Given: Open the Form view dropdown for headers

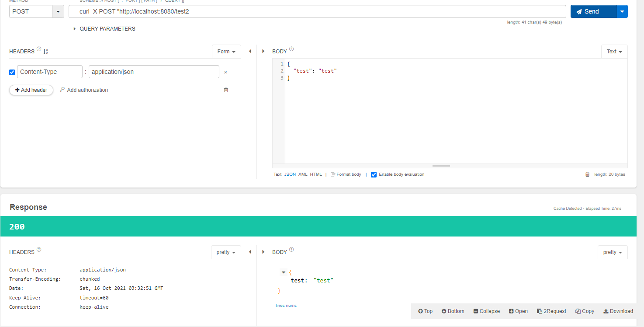Looking at the screenshot, I should [226, 51].
